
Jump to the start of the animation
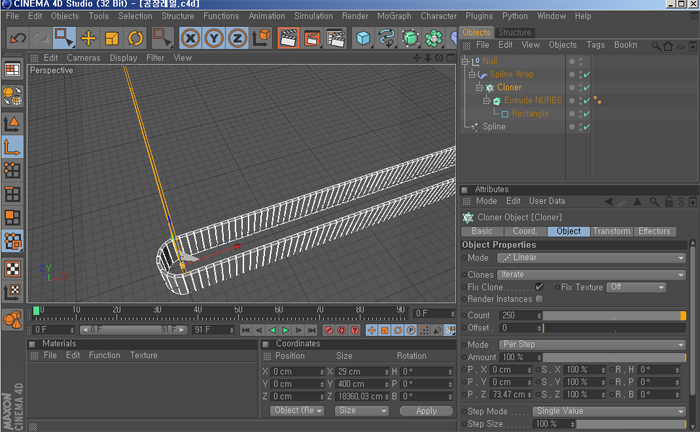tap(246, 330)
